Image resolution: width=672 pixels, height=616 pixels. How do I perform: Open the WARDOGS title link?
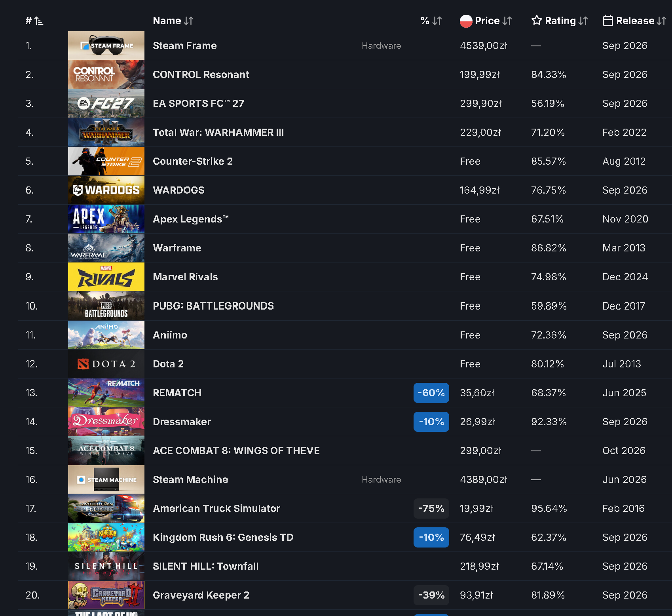pyautogui.click(x=179, y=190)
